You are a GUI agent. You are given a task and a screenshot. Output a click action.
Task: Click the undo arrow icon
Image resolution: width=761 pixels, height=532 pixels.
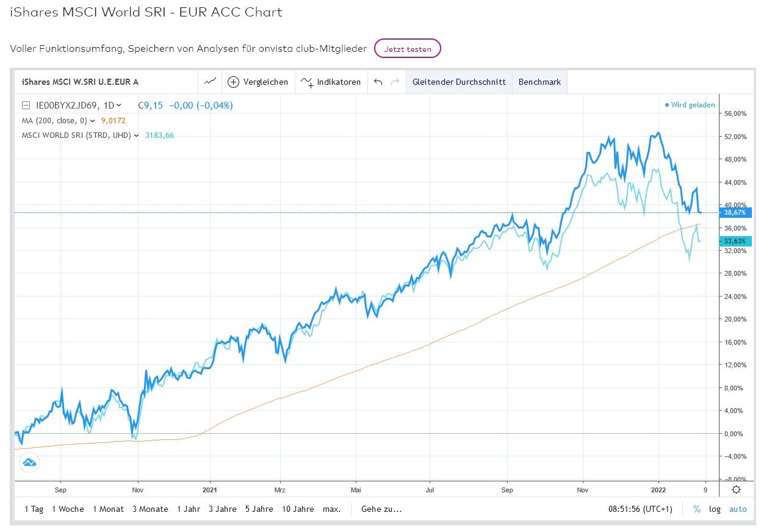(x=378, y=82)
